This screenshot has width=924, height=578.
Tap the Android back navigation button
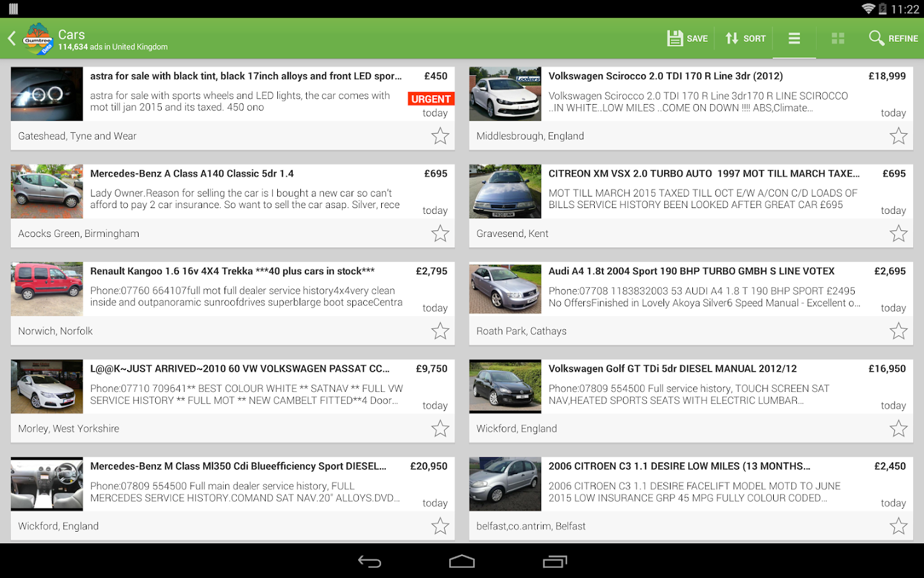coord(370,561)
